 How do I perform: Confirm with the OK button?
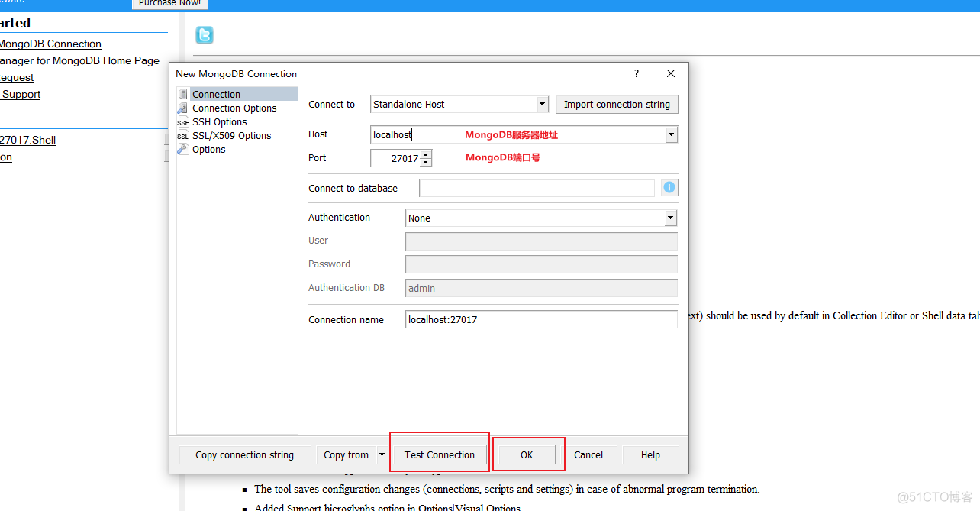[x=527, y=454]
